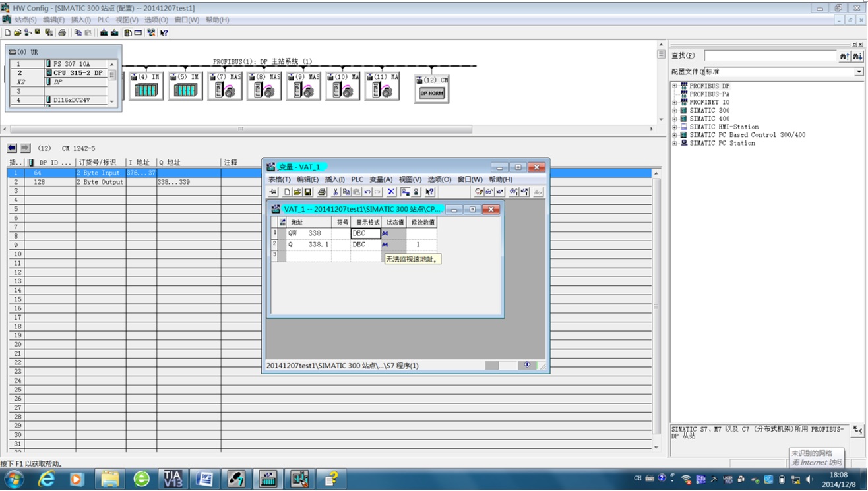Expand the SIMATIC PC Station catalog node
The height and width of the screenshot is (491, 868).
pos(675,143)
